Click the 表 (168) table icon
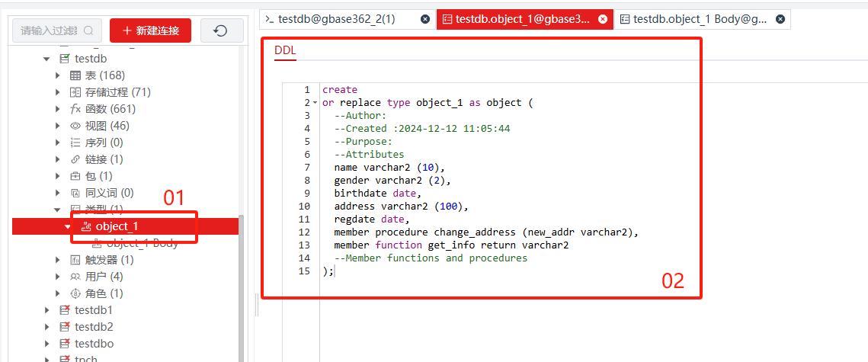This screenshot has height=362, width=868. [75, 75]
